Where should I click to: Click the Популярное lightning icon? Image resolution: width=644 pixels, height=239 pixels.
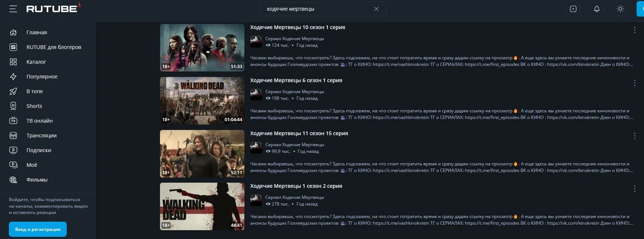(x=13, y=77)
